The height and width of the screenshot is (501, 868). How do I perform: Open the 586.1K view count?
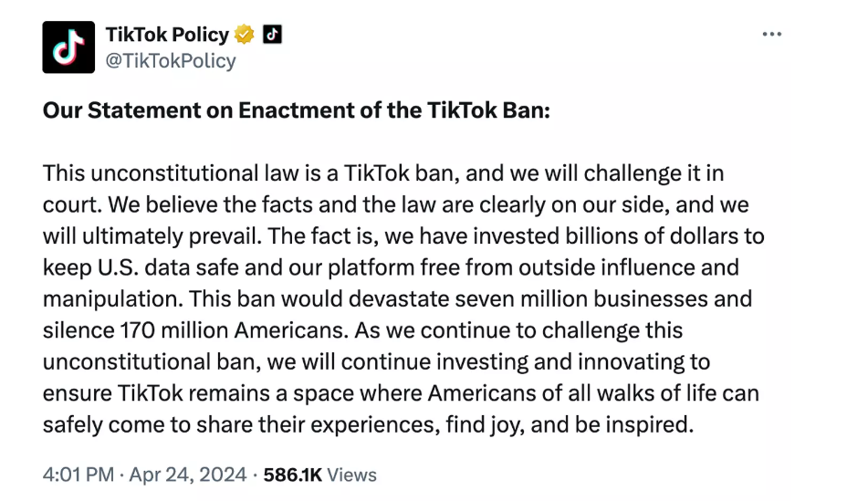292,475
